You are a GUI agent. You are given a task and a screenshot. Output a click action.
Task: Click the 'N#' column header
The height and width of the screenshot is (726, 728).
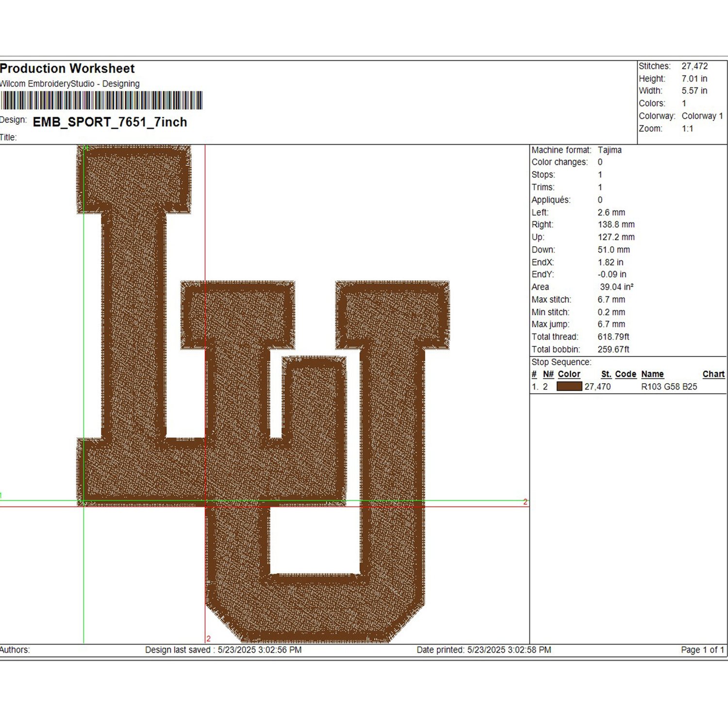[x=548, y=374]
